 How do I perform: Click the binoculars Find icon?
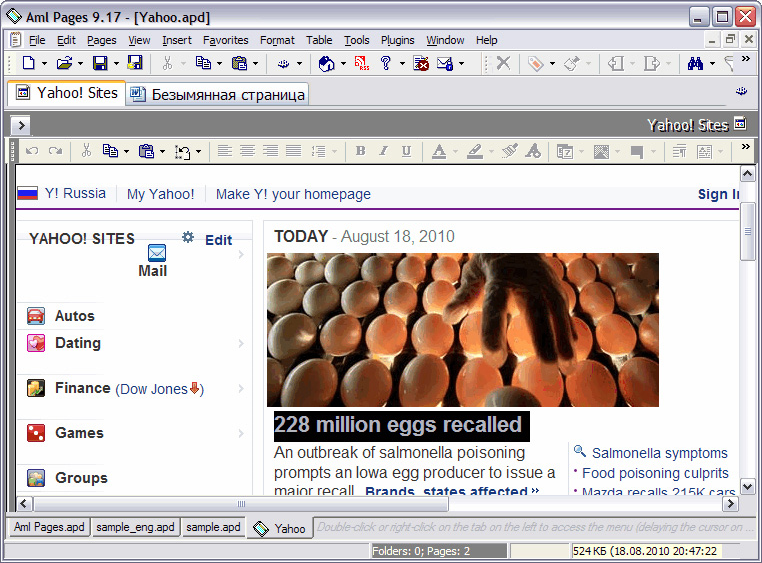[x=695, y=63]
